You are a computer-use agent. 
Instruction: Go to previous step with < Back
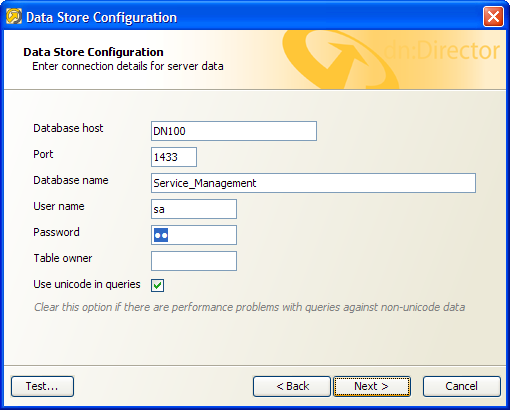[x=292, y=386]
